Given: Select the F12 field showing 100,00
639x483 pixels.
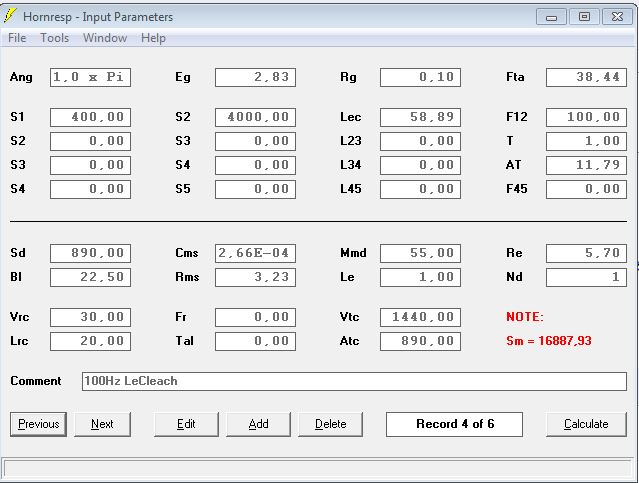Looking at the screenshot, I should [586, 117].
